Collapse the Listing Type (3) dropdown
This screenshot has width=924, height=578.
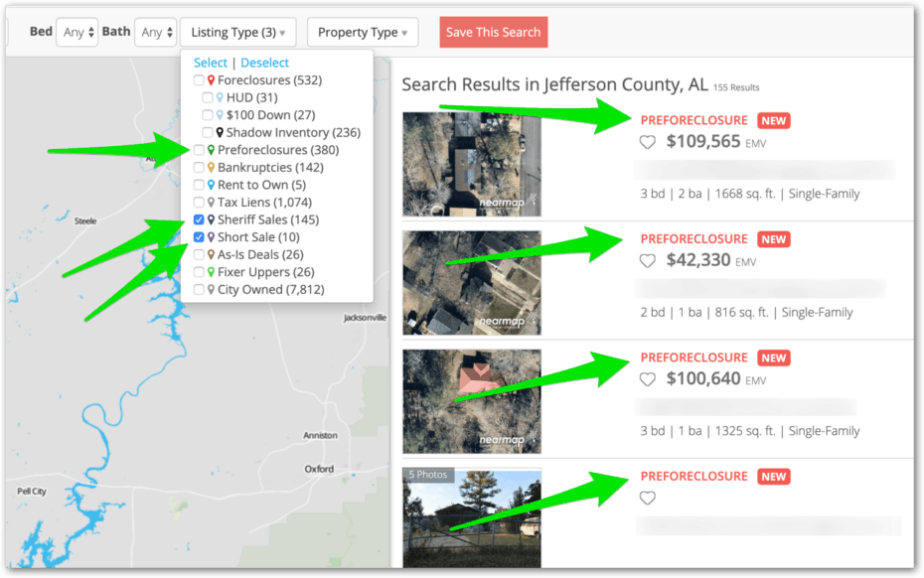(237, 33)
